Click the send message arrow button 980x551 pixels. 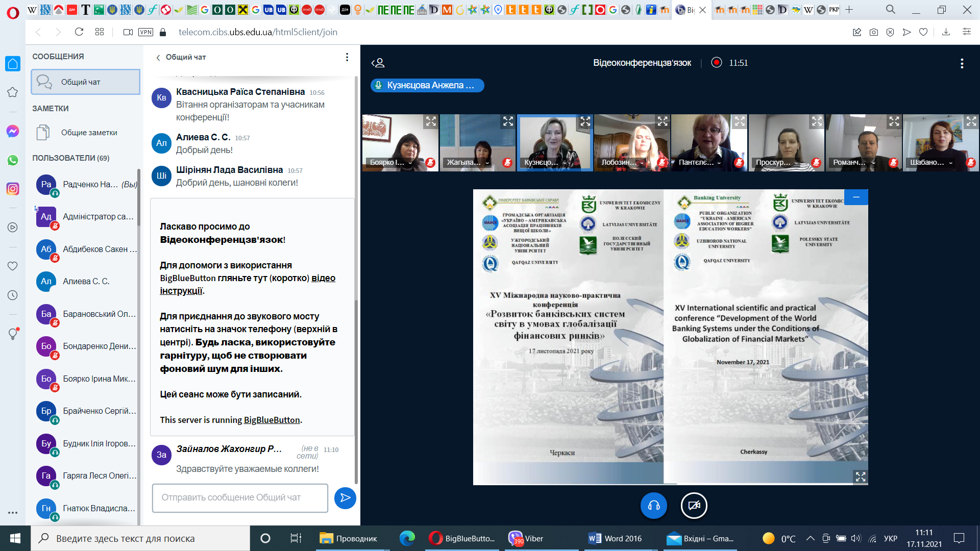pyautogui.click(x=345, y=497)
